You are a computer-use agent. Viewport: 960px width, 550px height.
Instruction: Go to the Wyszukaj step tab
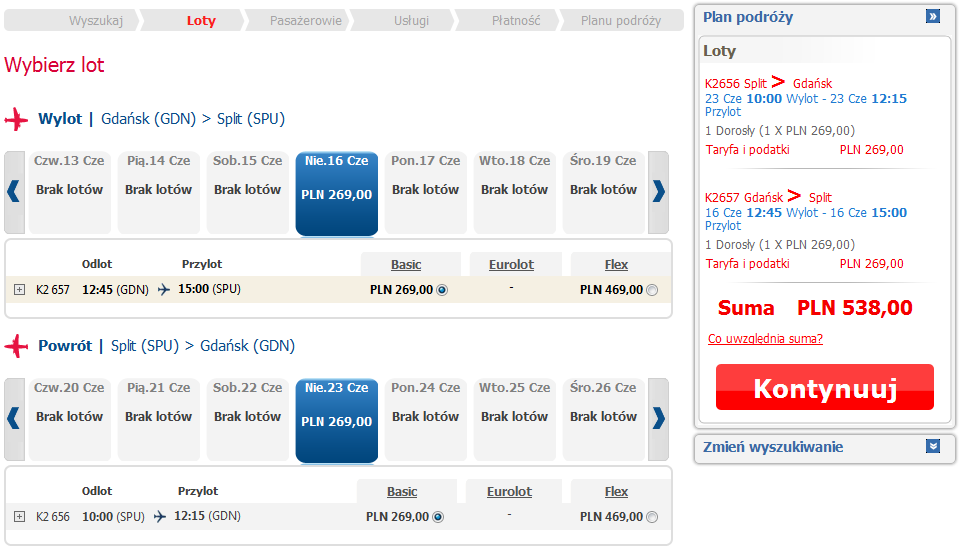point(97,21)
